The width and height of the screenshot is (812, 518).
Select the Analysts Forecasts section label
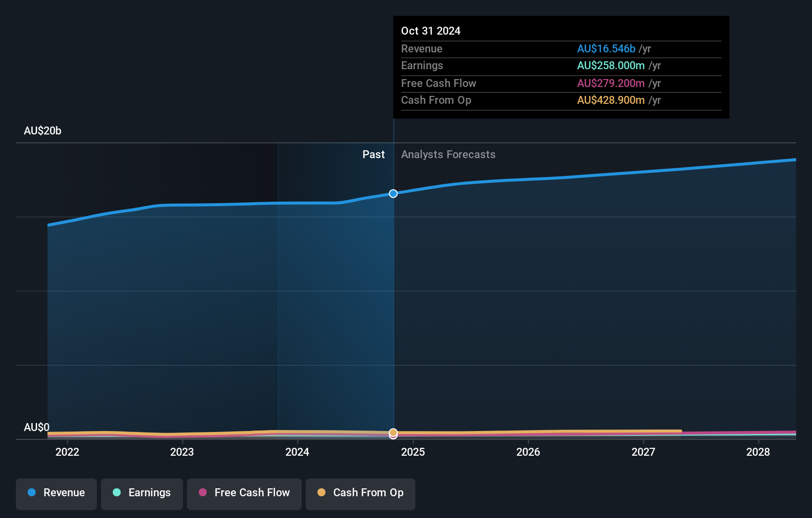pyautogui.click(x=448, y=154)
